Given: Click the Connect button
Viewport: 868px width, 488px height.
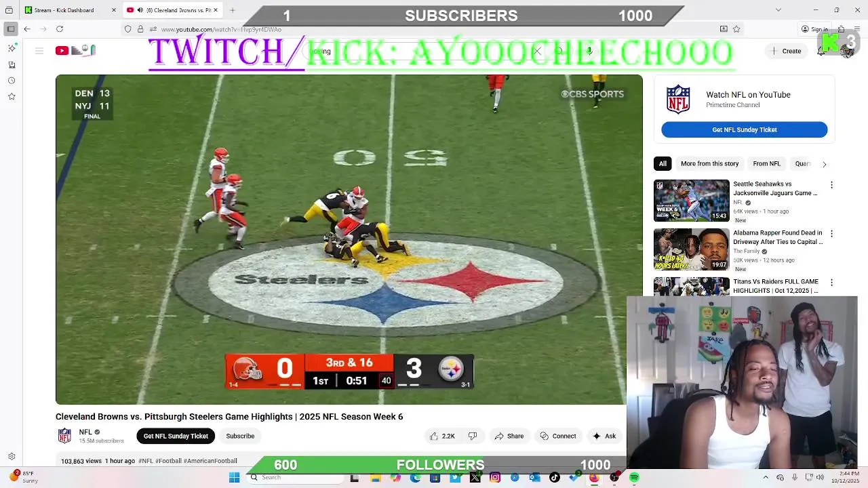Looking at the screenshot, I should [x=557, y=436].
